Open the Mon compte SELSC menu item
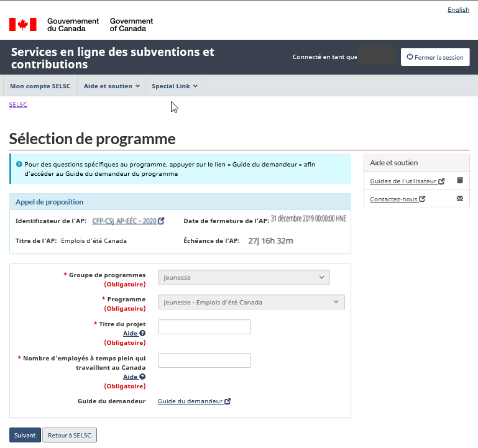The width and height of the screenshot is (478, 448). point(39,86)
